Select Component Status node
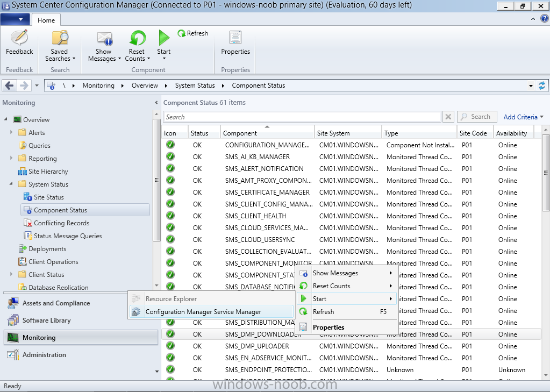This screenshot has height=392, width=550. [85, 210]
